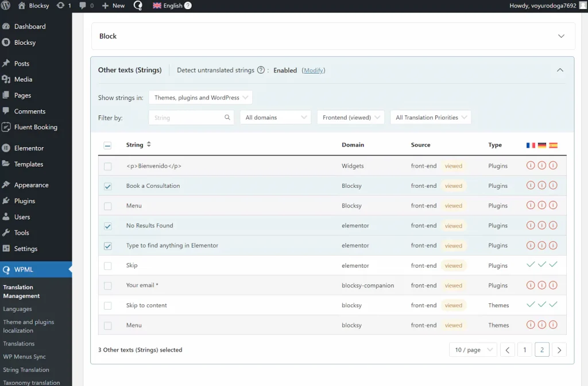Screen dimensions: 588x386
Task: Click the blocksy-companion domain cell
Action: (x=368, y=285)
